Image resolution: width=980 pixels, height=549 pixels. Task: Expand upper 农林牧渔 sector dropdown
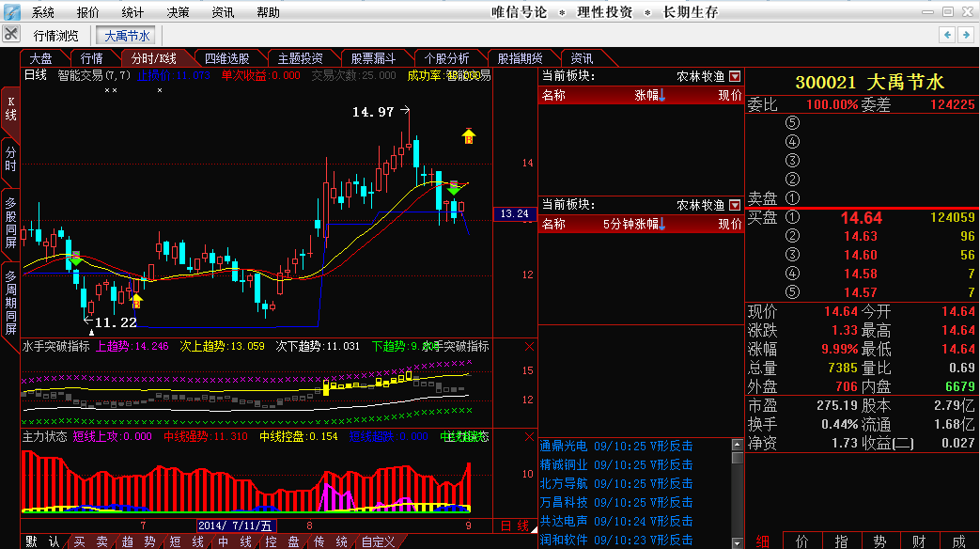[735, 76]
